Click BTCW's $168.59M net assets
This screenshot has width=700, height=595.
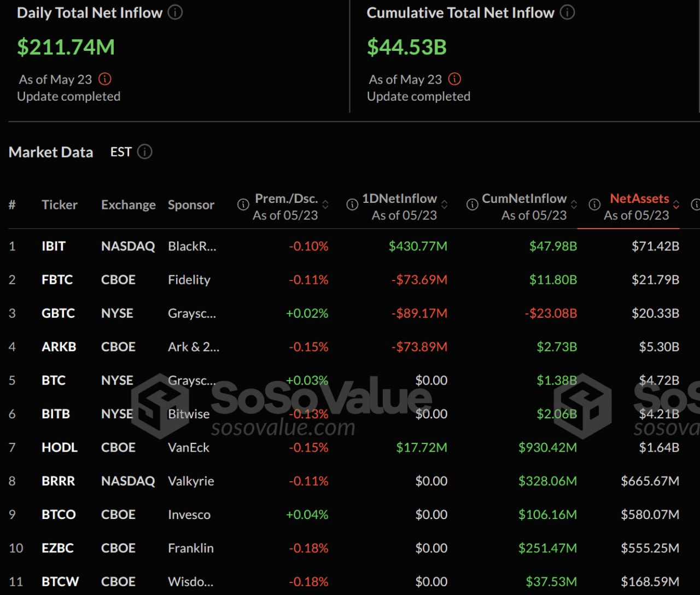click(650, 582)
